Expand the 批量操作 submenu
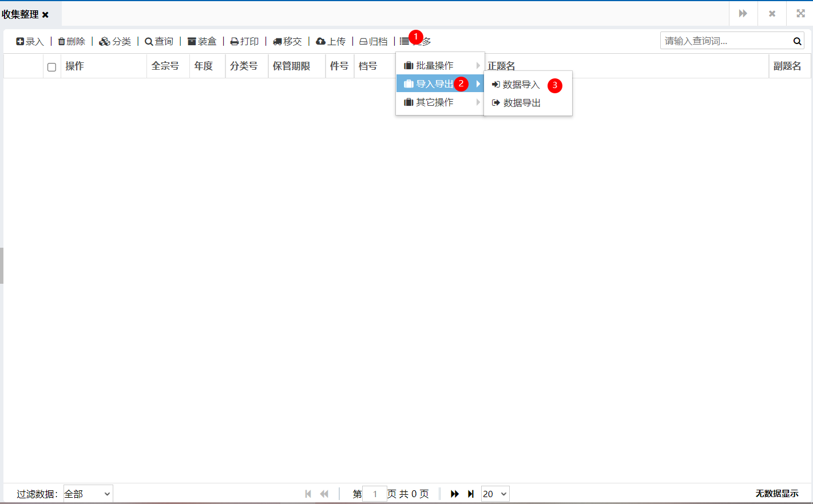 [x=440, y=66]
